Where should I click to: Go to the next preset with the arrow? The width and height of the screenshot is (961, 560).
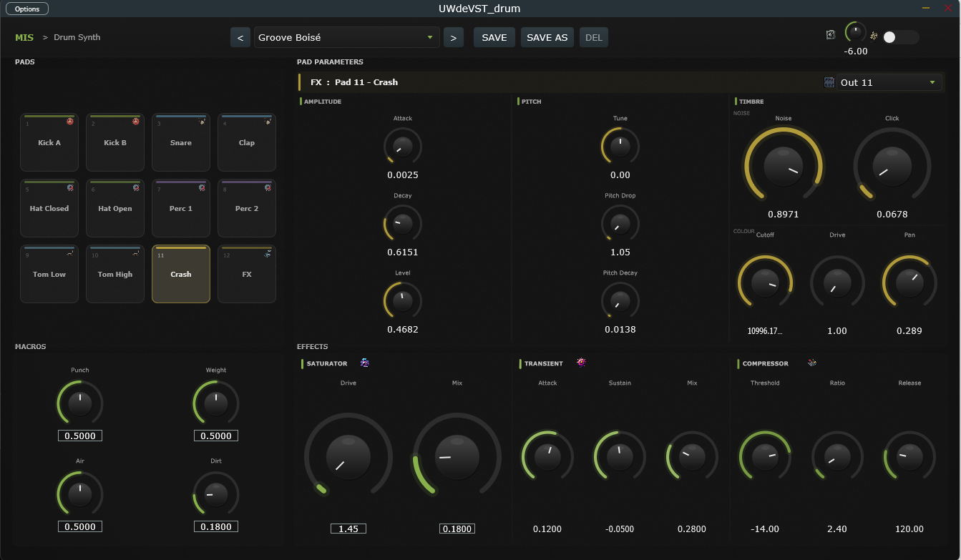[453, 38]
